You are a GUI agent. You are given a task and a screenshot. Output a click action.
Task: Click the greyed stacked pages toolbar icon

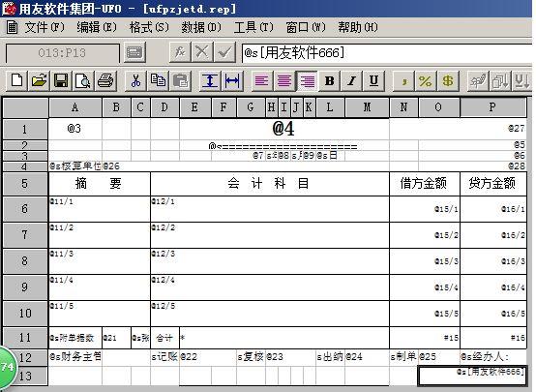coord(500,81)
